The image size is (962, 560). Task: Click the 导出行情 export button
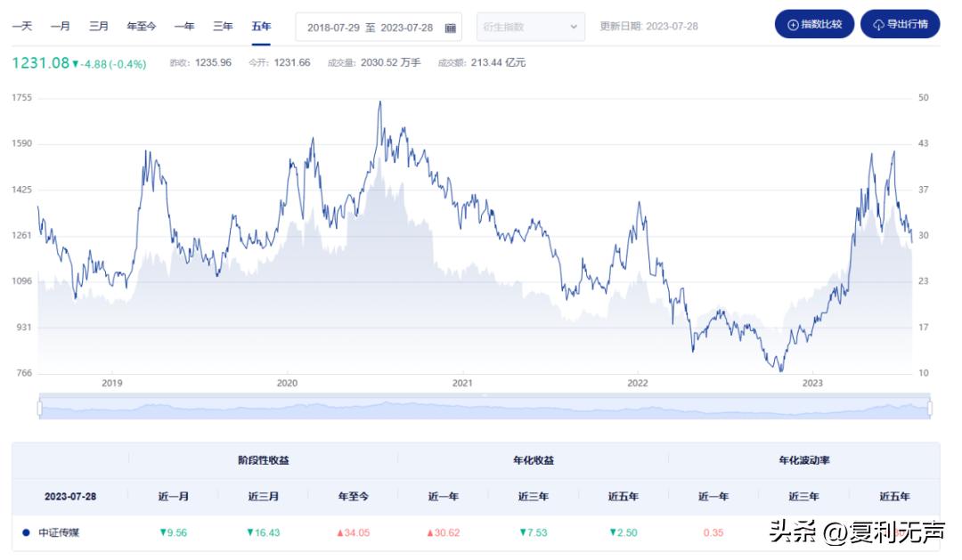tap(900, 24)
